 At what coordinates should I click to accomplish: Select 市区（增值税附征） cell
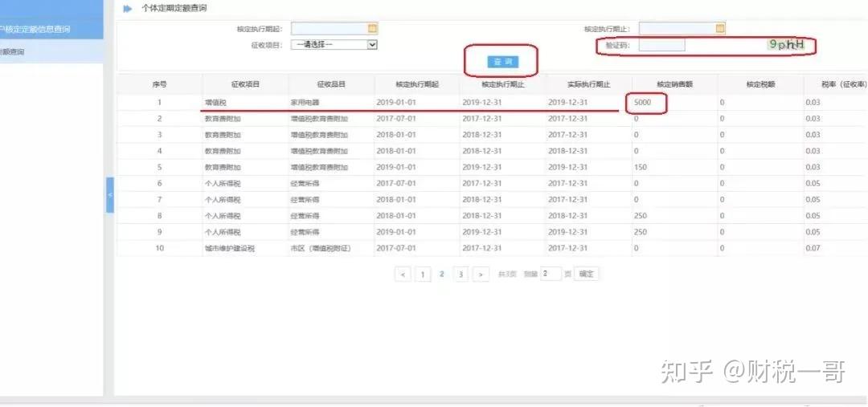point(332,248)
